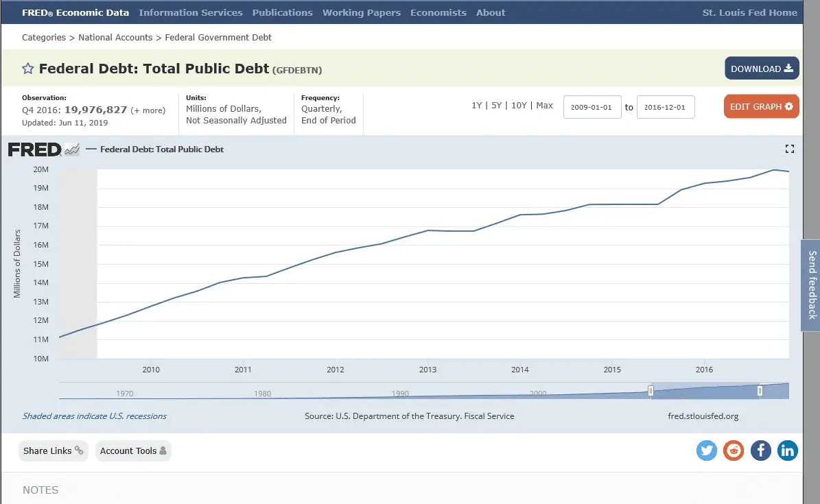Image resolution: width=820 pixels, height=504 pixels.
Task: Select the 5Y time range
Action: point(497,106)
